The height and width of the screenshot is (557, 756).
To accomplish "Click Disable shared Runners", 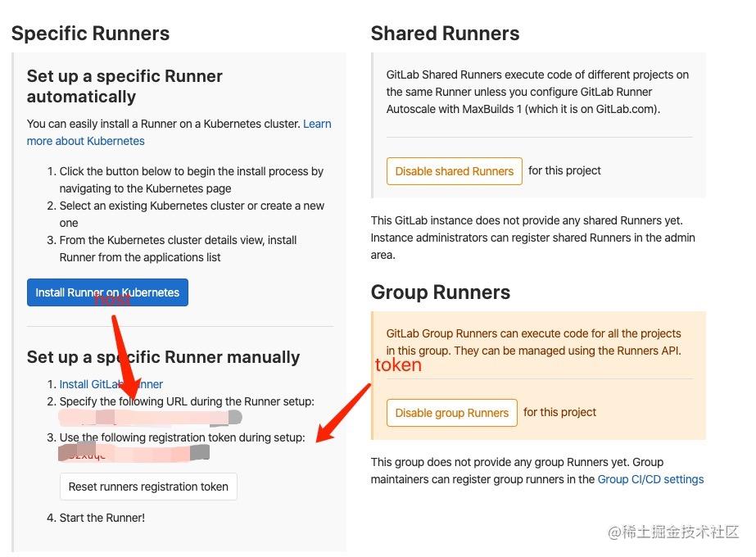I will pyautogui.click(x=454, y=171).
